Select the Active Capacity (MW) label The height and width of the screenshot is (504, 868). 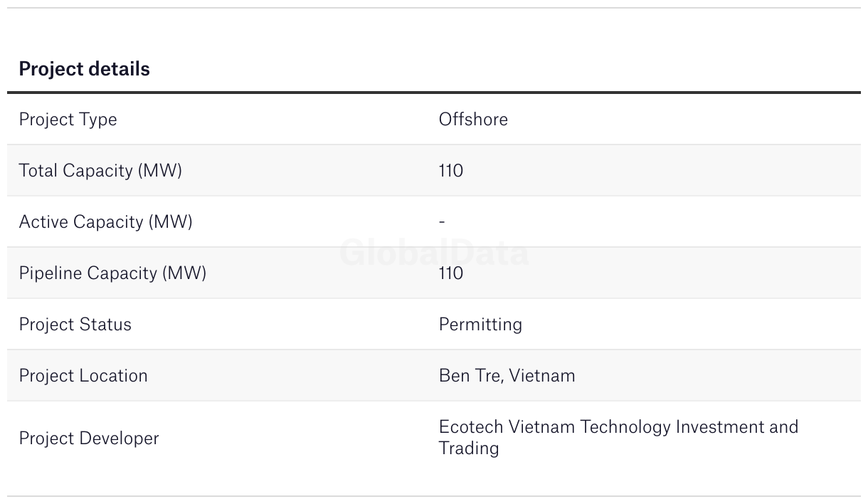point(105,222)
